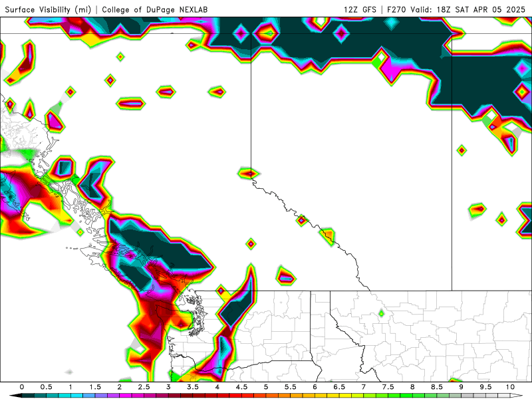Click the cyan color bar segment under '1'

pos(75,396)
